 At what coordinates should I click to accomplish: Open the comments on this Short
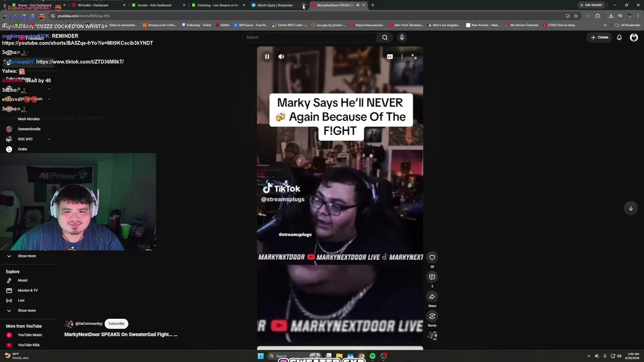pos(432,277)
